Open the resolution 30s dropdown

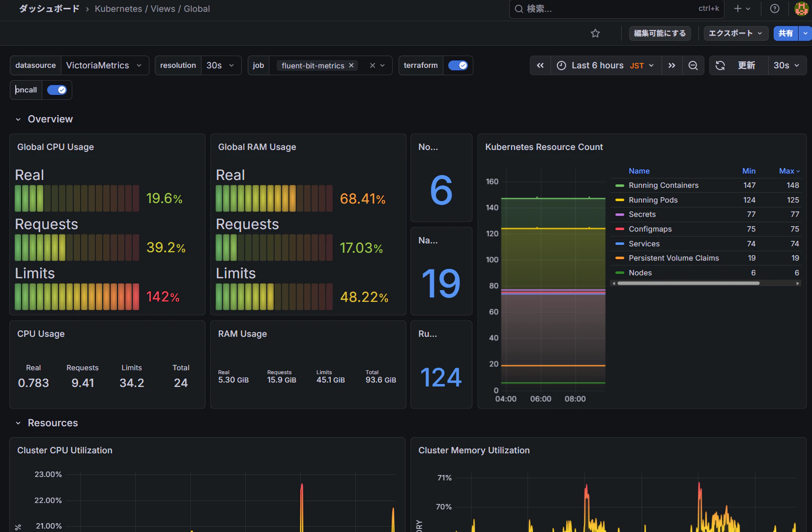pyautogui.click(x=221, y=65)
